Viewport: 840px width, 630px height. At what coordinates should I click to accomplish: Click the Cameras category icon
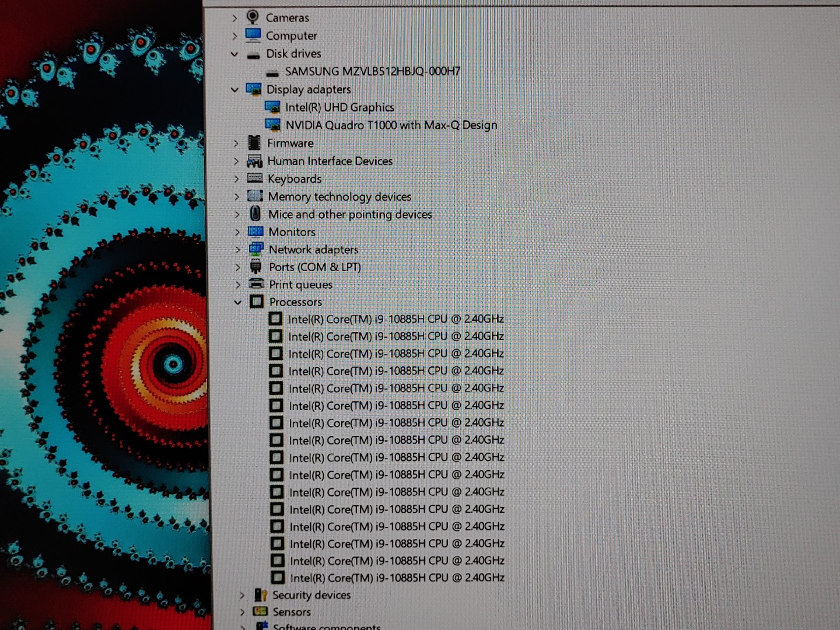(253, 17)
